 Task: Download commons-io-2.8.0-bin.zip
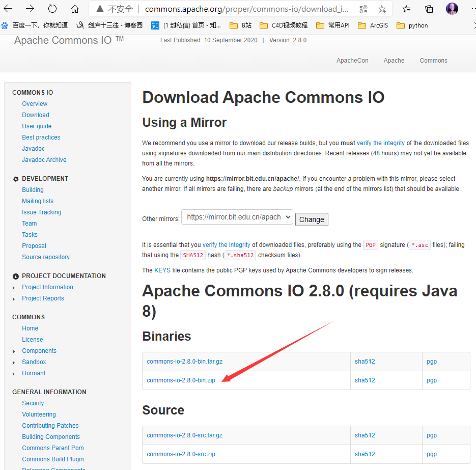click(181, 380)
